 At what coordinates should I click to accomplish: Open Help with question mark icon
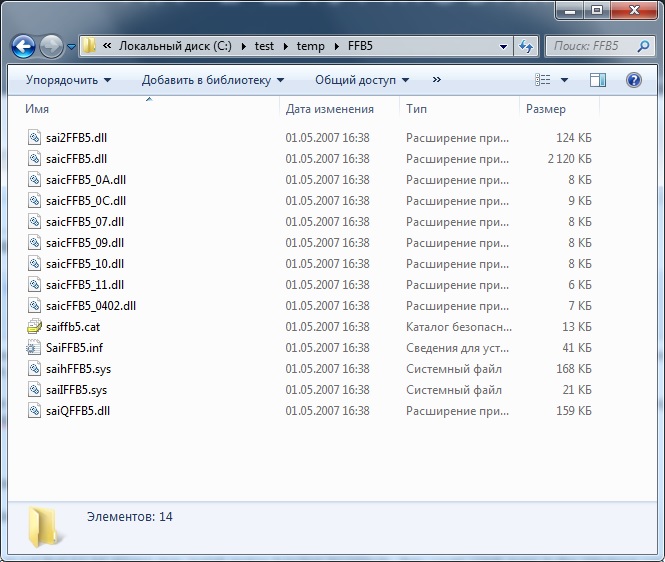point(634,80)
